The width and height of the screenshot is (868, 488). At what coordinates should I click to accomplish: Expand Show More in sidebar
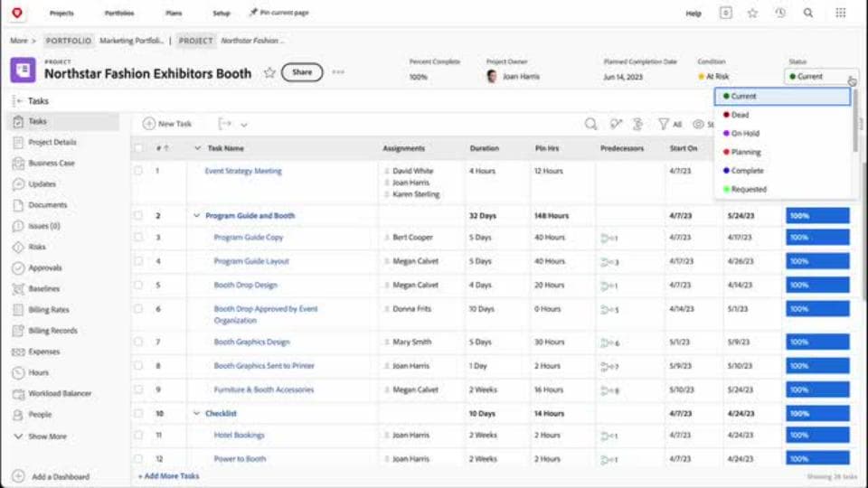[41, 436]
